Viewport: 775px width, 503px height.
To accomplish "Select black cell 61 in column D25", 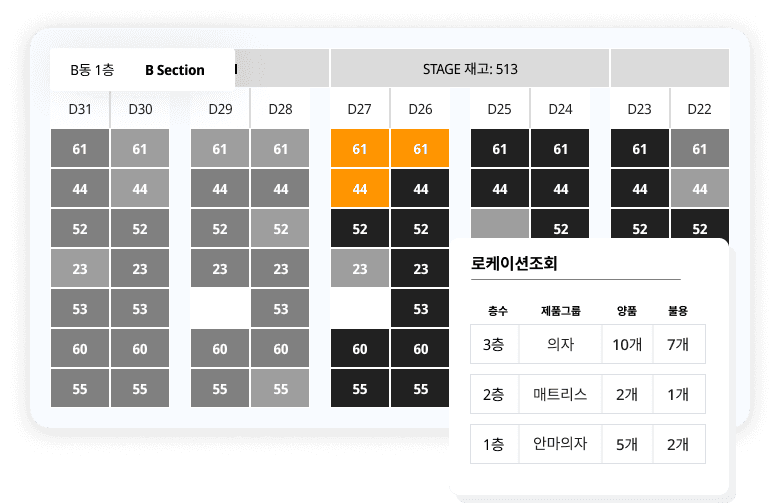I will [500, 148].
